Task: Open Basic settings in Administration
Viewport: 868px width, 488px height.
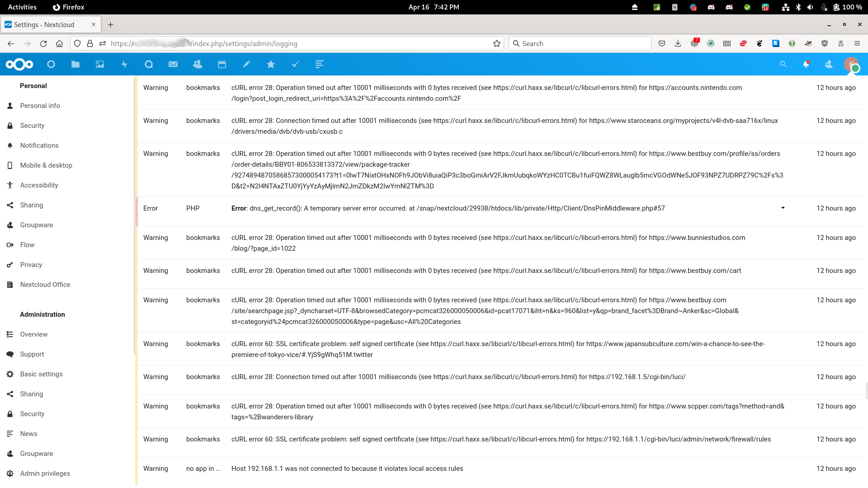Action: coord(41,374)
